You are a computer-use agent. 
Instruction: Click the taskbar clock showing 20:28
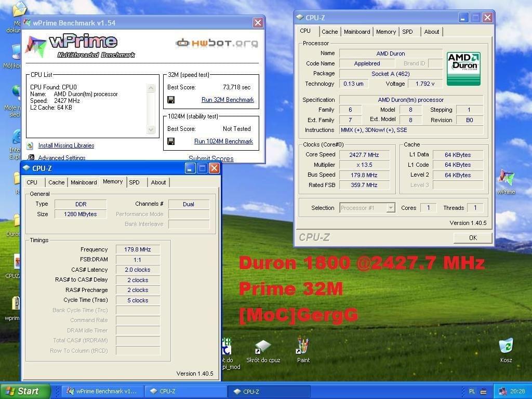(x=517, y=391)
